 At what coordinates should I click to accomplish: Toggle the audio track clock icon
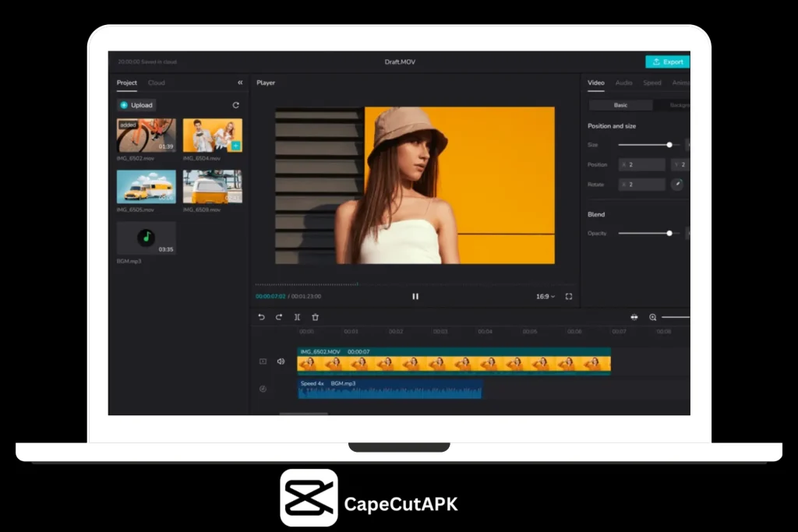pos(263,389)
